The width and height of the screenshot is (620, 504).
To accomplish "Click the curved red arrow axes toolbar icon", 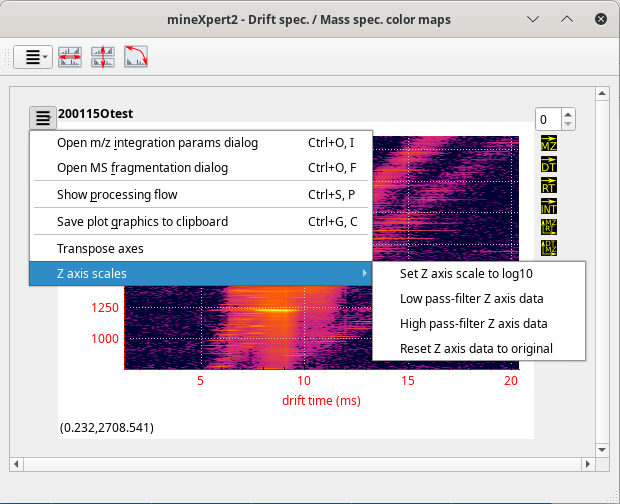I will pyautogui.click(x=136, y=57).
